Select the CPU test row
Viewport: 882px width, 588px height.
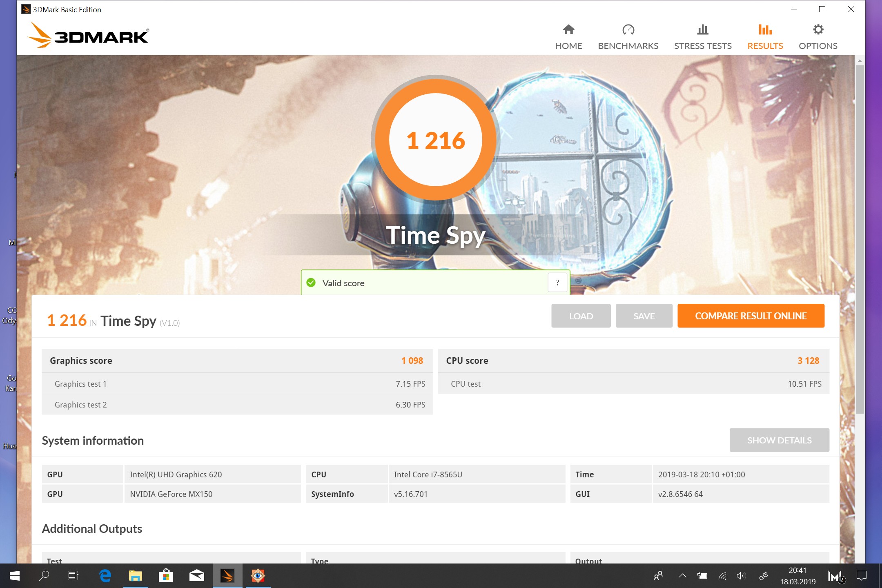click(x=633, y=384)
